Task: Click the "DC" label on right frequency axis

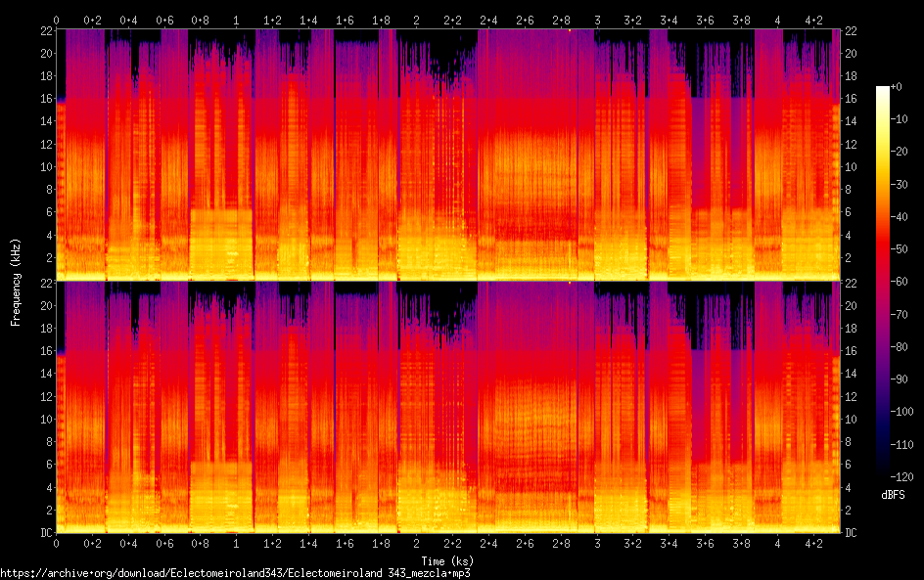Action: 851,533
